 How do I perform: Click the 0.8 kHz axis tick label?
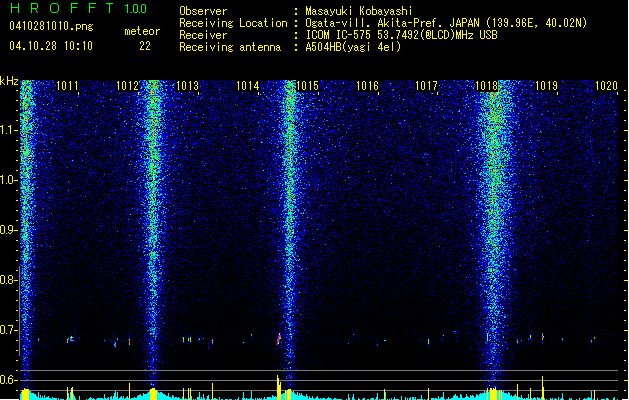pos(9,280)
